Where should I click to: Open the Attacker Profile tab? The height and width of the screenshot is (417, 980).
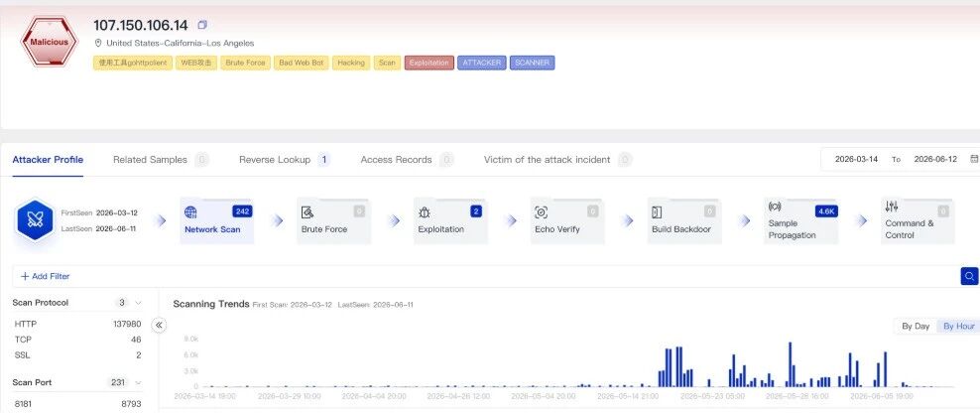click(48, 160)
